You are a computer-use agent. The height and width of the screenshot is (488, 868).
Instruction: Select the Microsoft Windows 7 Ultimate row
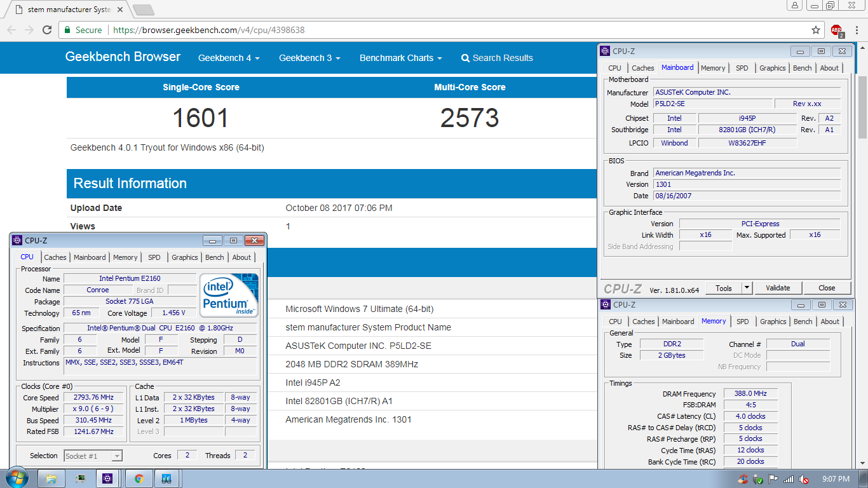pos(359,309)
